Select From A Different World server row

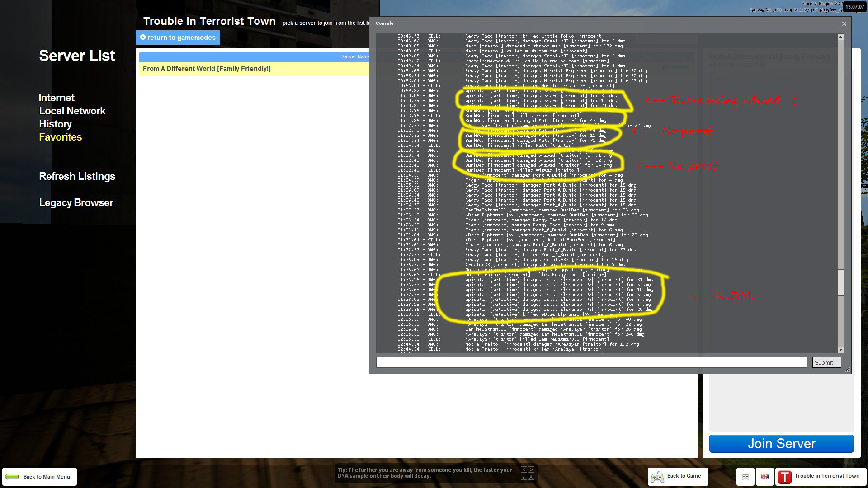pyautogui.click(x=254, y=69)
